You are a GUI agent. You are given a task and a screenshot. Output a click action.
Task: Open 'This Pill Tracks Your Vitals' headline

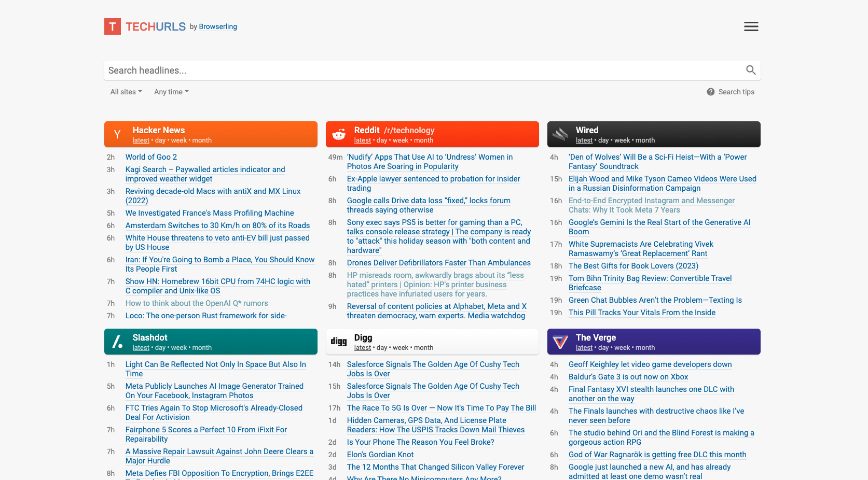coord(642,313)
